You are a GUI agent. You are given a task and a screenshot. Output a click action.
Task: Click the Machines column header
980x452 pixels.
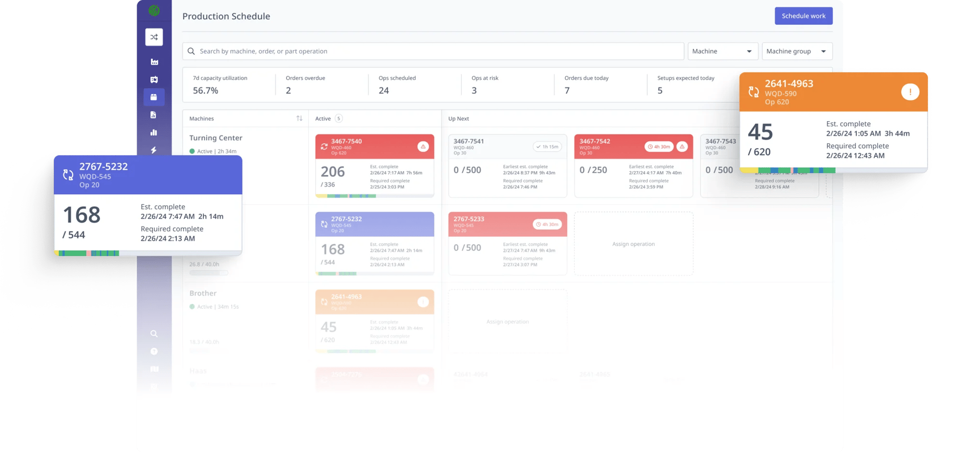[x=201, y=118]
